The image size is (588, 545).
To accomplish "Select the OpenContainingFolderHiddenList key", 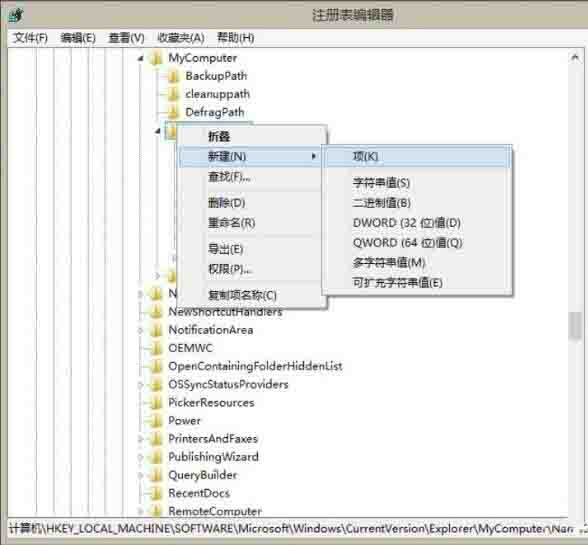I will [255, 366].
